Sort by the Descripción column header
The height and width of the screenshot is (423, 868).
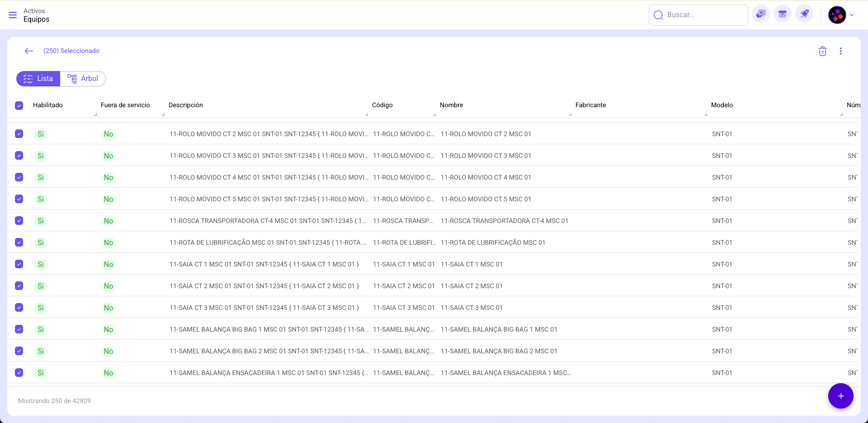186,105
